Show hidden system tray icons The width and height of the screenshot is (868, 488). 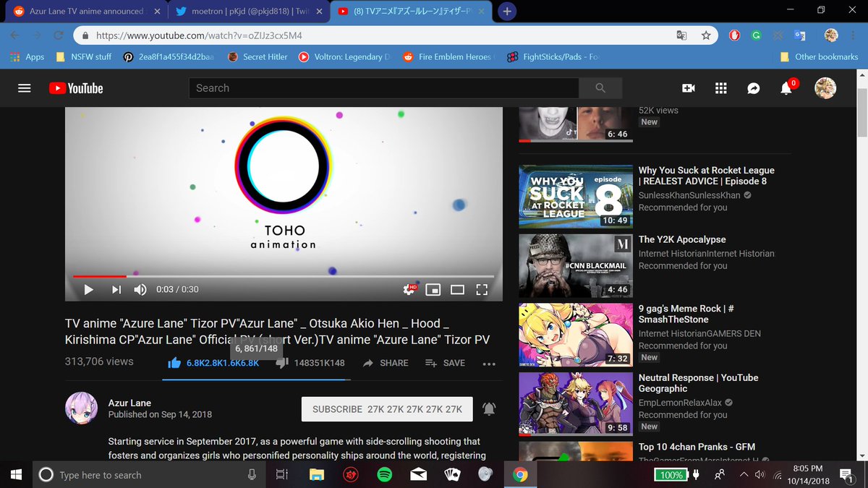click(743, 475)
